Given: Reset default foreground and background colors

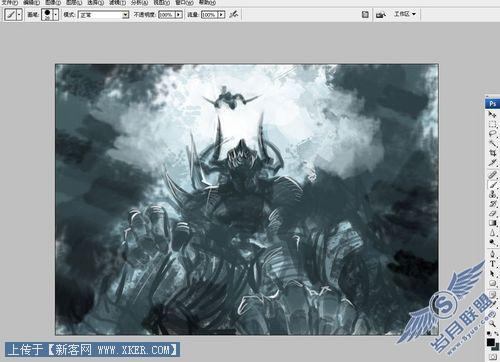Looking at the screenshot, I should (489, 333).
